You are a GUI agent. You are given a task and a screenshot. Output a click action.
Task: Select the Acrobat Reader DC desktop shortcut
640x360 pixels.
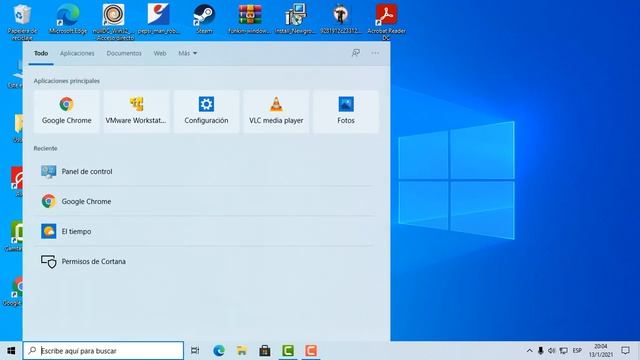[x=386, y=22]
